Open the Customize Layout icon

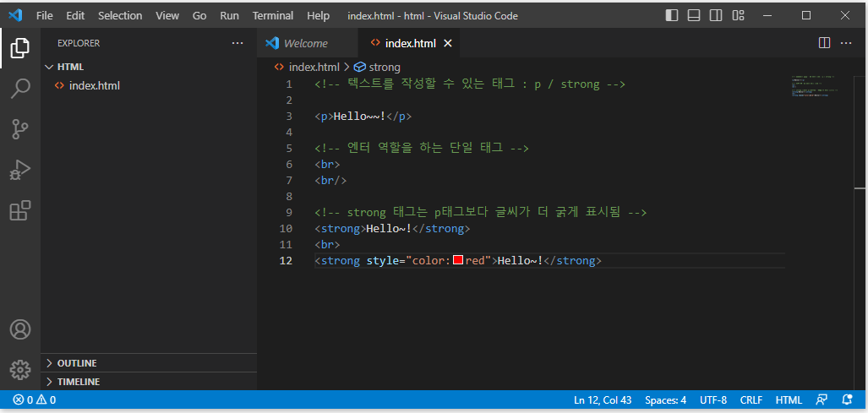click(x=738, y=15)
